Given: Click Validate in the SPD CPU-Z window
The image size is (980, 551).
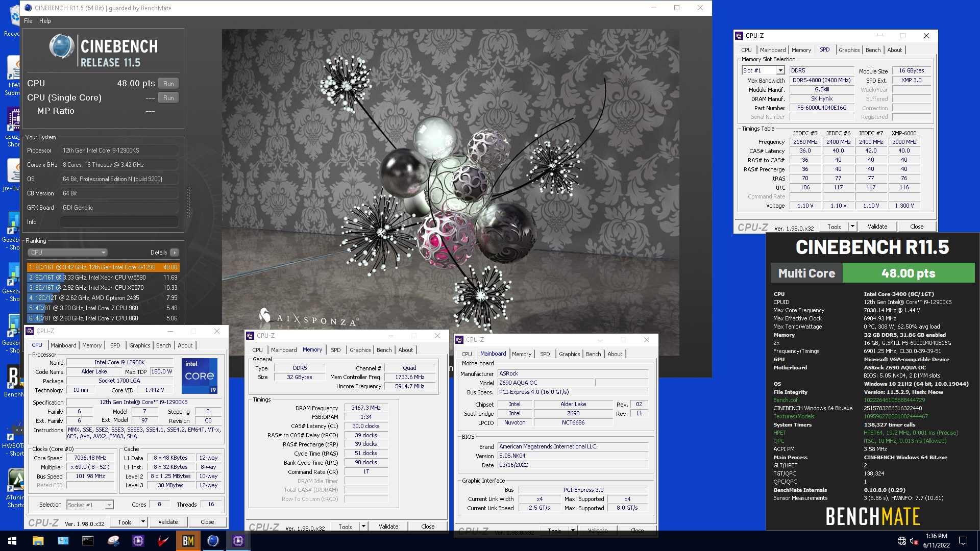Looking at the screenshot, I should point(877,227).
